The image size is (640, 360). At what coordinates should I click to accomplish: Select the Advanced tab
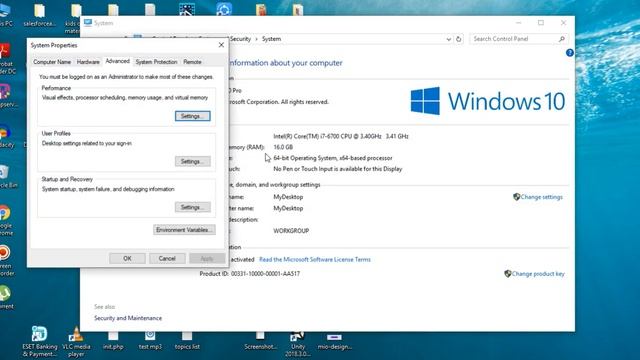coord(118,61)
